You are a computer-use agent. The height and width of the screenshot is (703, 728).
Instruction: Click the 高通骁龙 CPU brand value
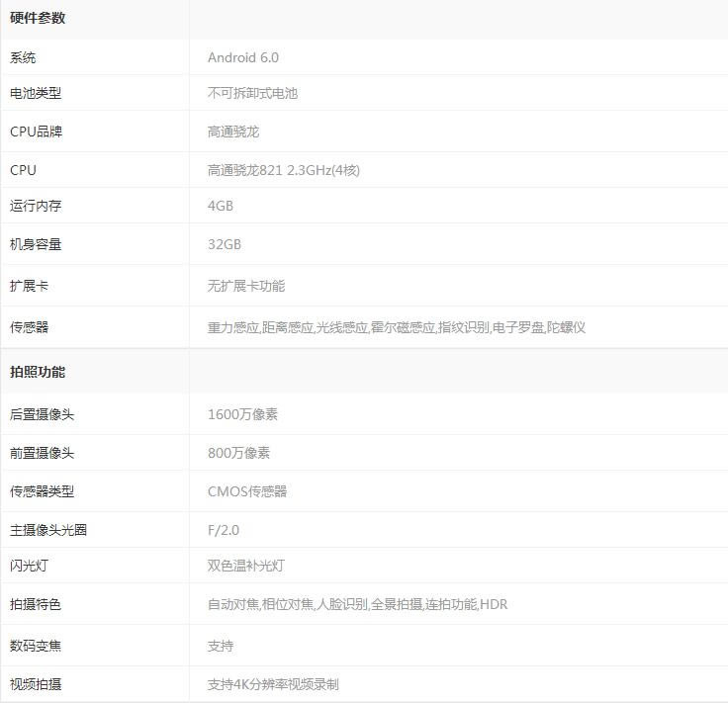233,132
